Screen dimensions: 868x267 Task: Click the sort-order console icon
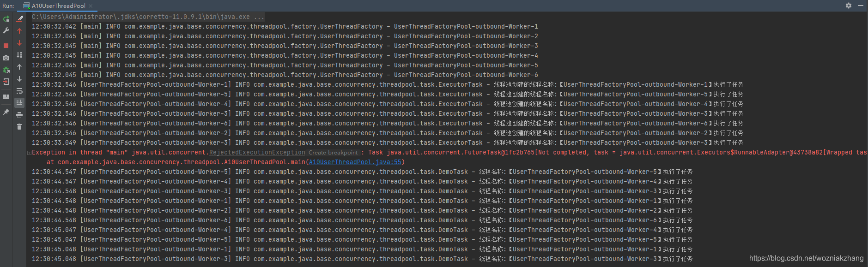pos(19,55)
